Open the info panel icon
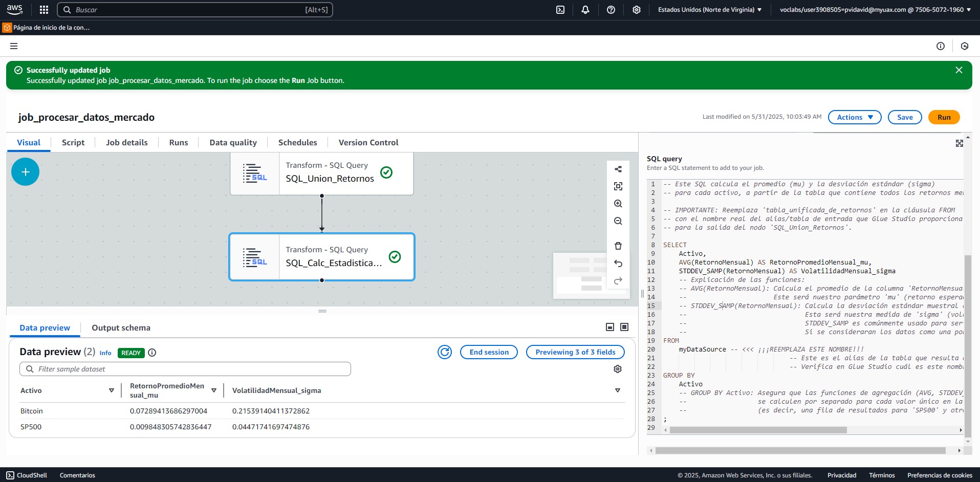The image size is (980, 482). click(x=941, y=46)
